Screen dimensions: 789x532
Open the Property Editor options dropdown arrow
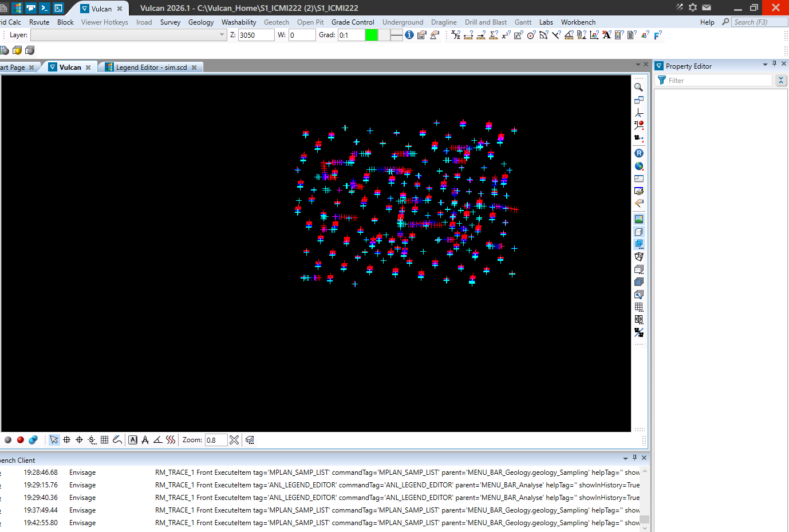click(765, 64)
